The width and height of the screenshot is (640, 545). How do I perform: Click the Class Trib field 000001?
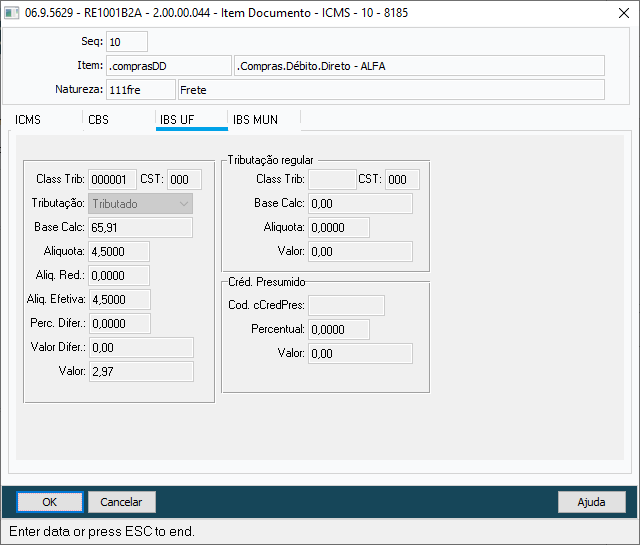(x=112, y=180)
